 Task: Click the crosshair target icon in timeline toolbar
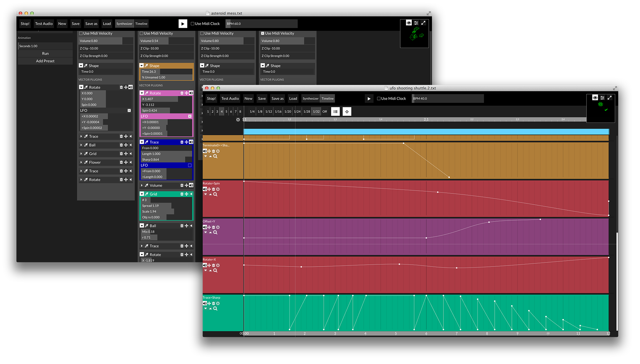[347, 112]
